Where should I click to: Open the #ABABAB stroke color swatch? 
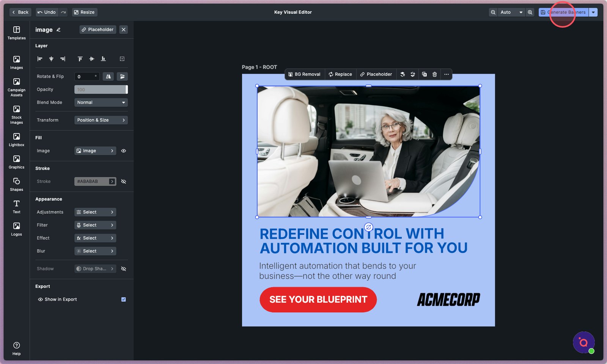95,182
